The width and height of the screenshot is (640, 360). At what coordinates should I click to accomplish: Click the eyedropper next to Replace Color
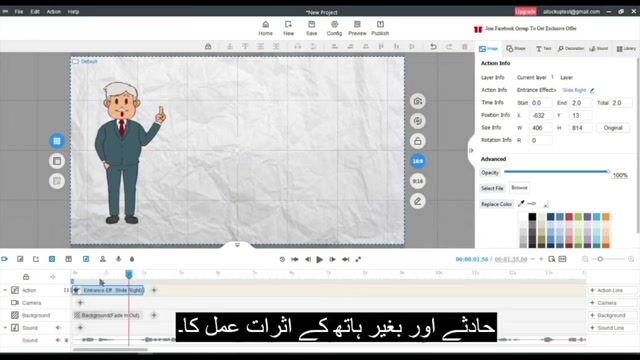pos(521,203)
